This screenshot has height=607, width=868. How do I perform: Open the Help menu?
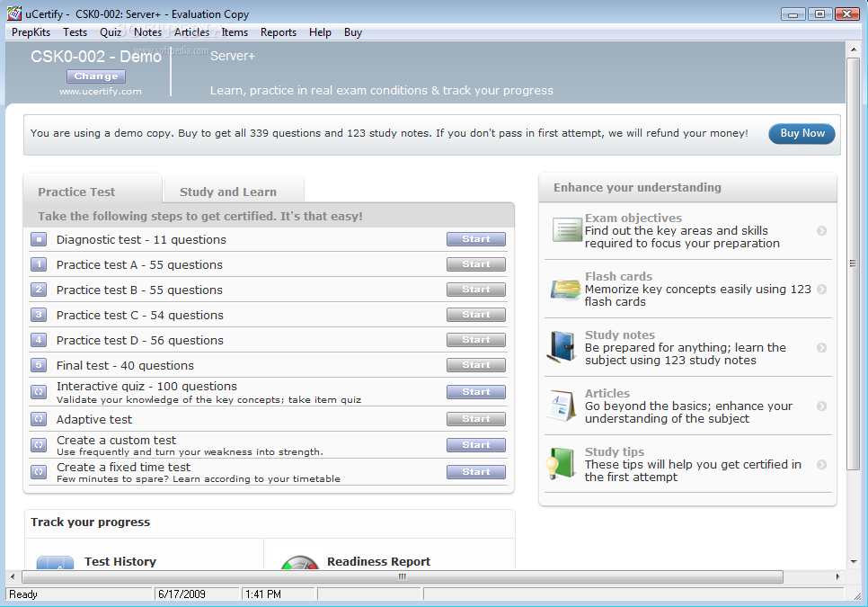(x=320, y=32)
